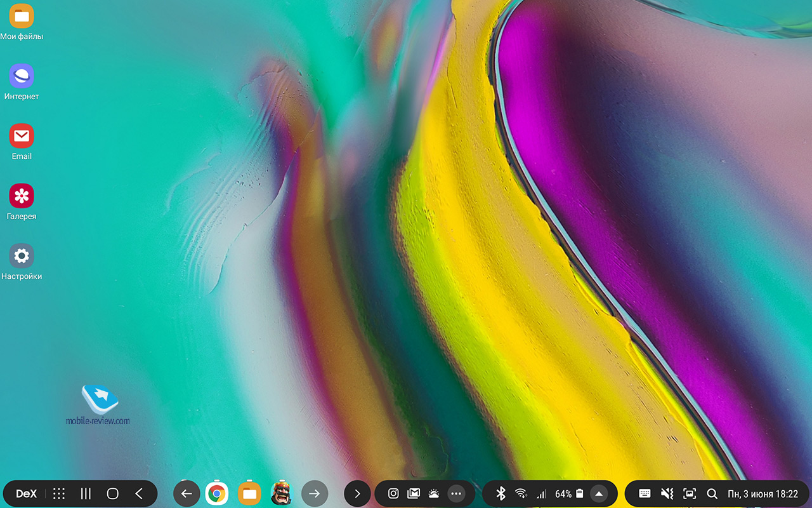
Task: Launch Chrome from the taskbar
Action: coord(217,493)
